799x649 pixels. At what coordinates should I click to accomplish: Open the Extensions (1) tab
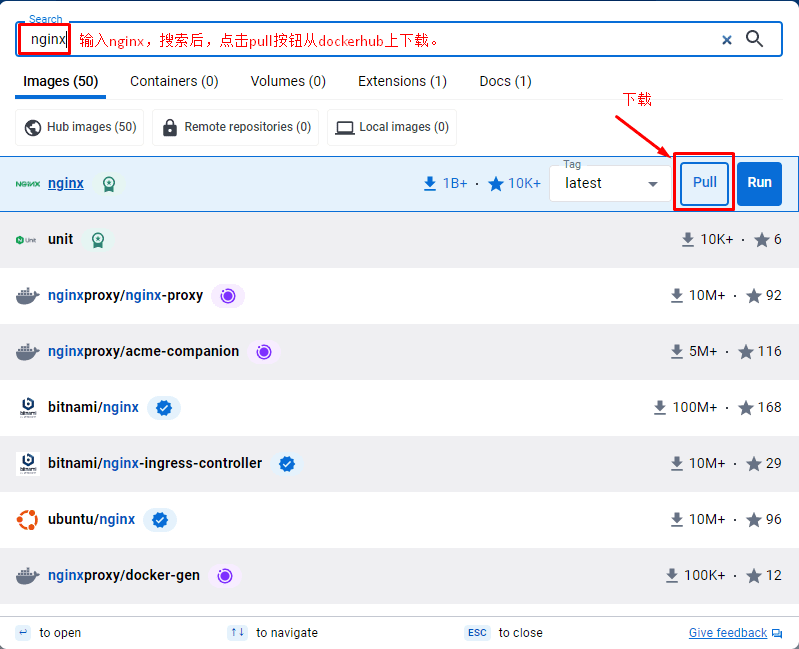coord(402,82)
